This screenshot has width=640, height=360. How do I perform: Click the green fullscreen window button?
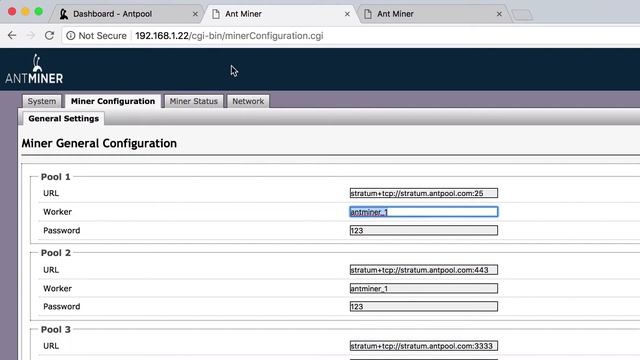coord(38,12)
